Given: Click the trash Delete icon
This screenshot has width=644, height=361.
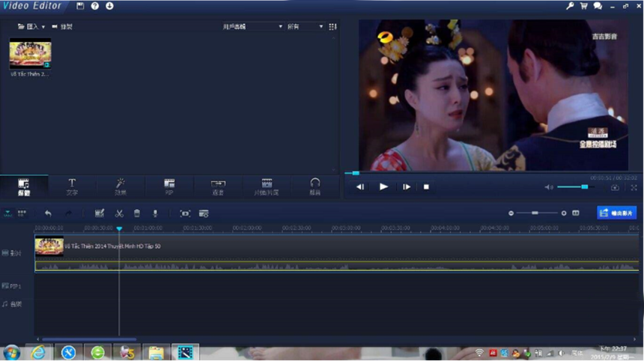Looking at the screenshot, I should coord(137,213).
